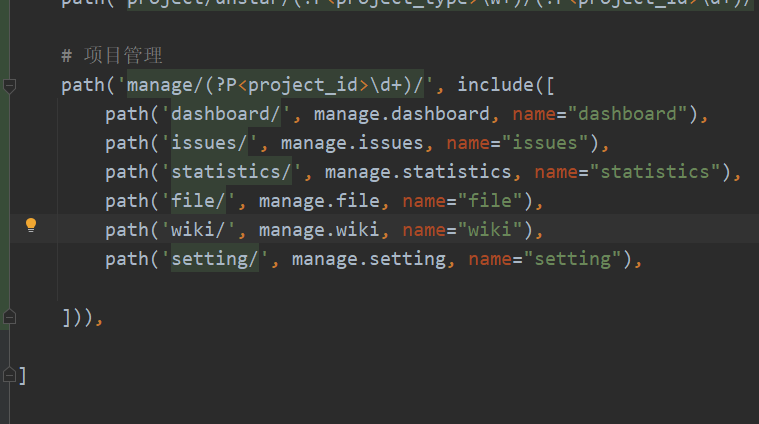The image size is (759, 424).
Task: Click the name="setting" argument
Action: pos(545,259)
